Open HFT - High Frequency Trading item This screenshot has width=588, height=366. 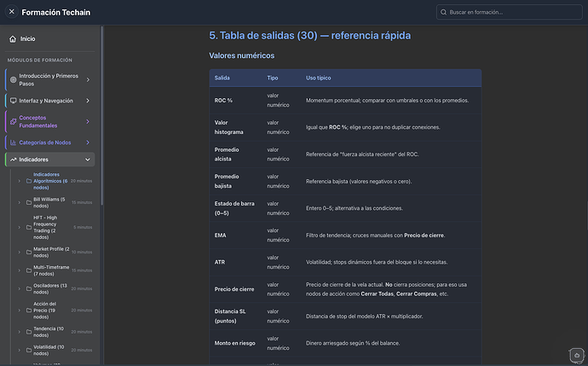45,228
